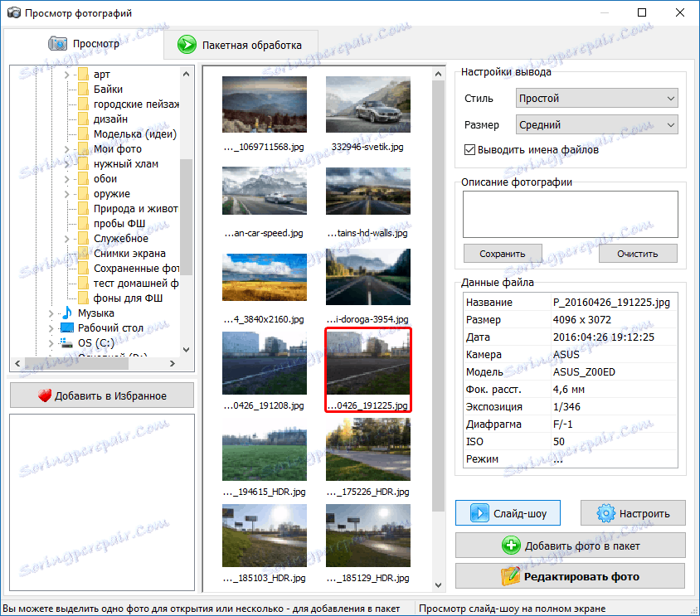Open Настроить slideshow settings
This screenshot has width=700, height=616.
point(633,513)
